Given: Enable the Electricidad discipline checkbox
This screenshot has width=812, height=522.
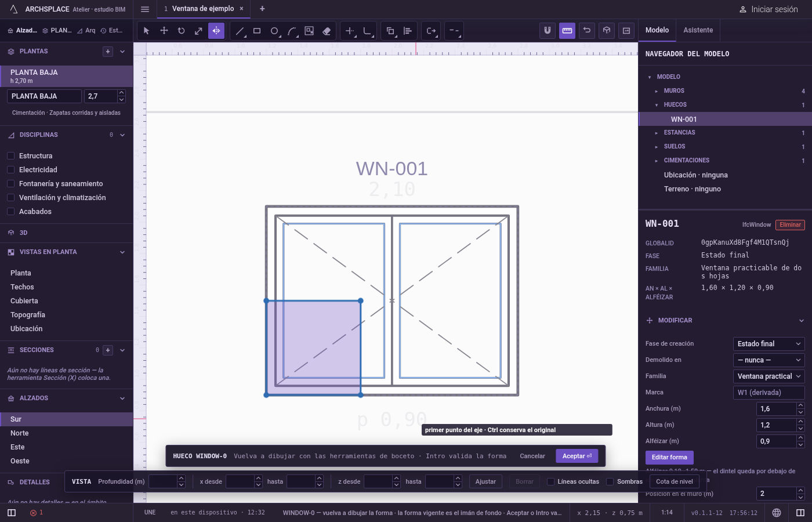Looking at the screenshot, I should (x=10, y=170).
